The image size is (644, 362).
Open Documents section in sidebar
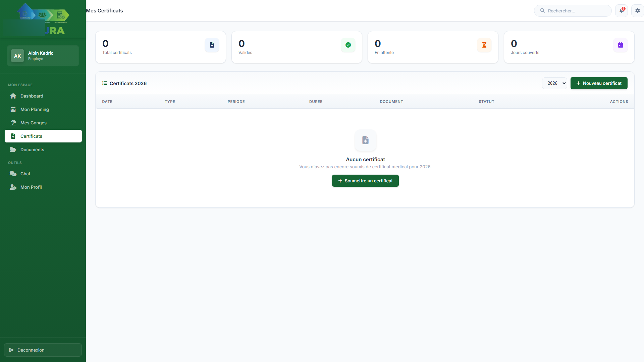[x=32, y=149]
